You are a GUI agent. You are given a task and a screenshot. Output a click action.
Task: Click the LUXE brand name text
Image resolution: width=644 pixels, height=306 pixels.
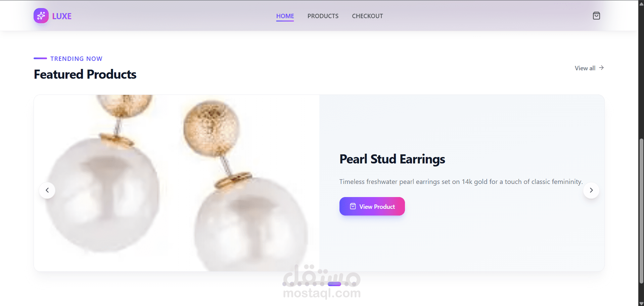pyautogui.click(x=62, y=16)
